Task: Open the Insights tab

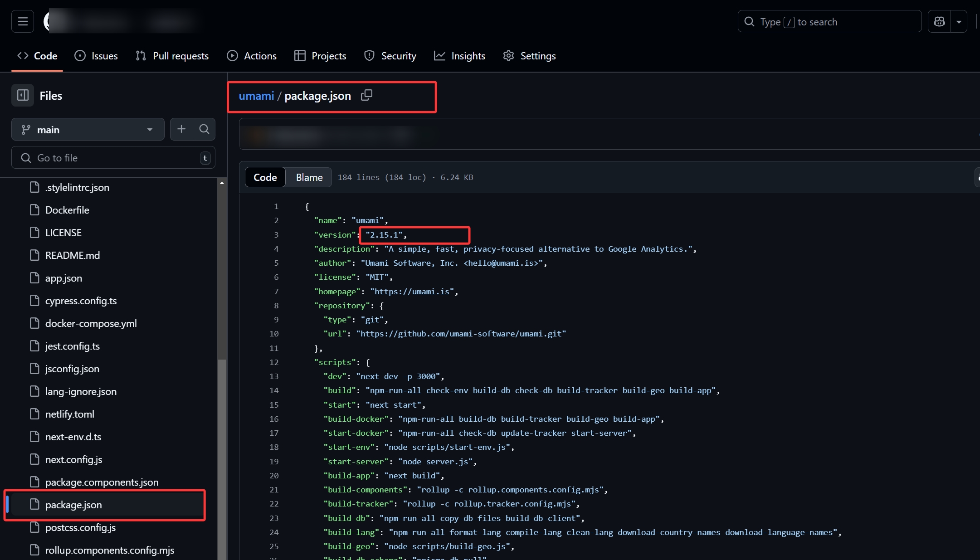Action: (460, 56)
